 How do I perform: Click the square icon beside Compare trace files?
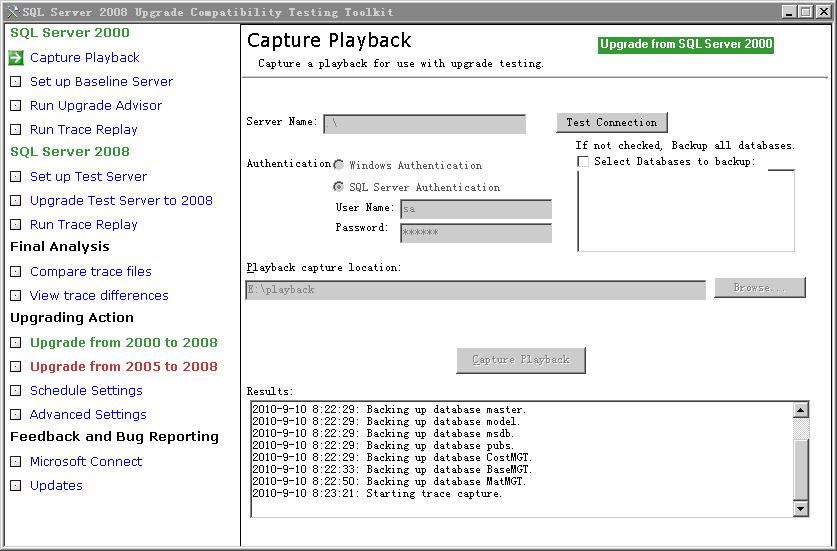pyautogui.click(x=16, y=272)
